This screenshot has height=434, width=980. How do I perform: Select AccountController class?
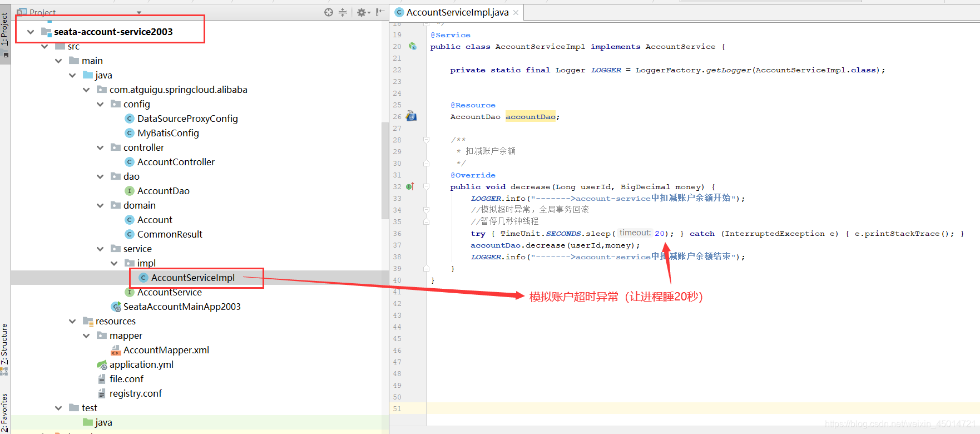pyautogui.click(x=176, y=162)
